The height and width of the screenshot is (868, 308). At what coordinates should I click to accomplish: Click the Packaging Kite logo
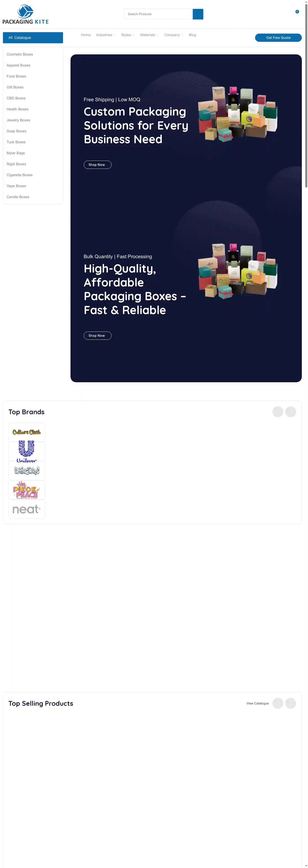tap(26, 14)
